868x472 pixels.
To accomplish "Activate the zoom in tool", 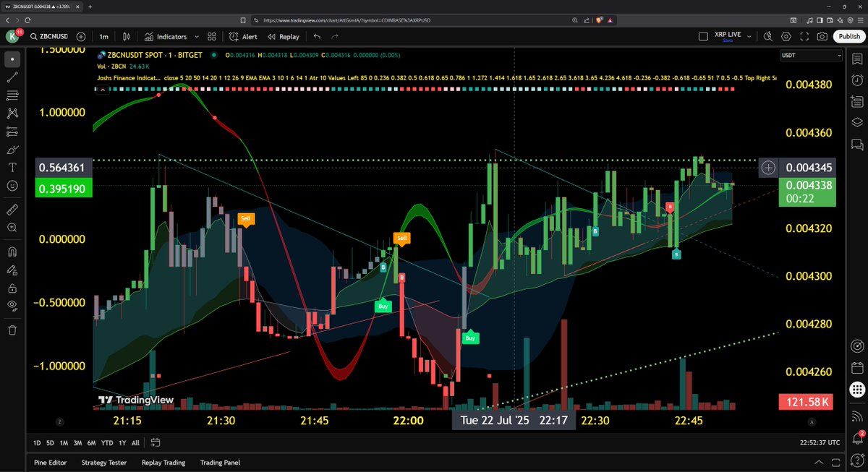I will (x=12, y=228).
